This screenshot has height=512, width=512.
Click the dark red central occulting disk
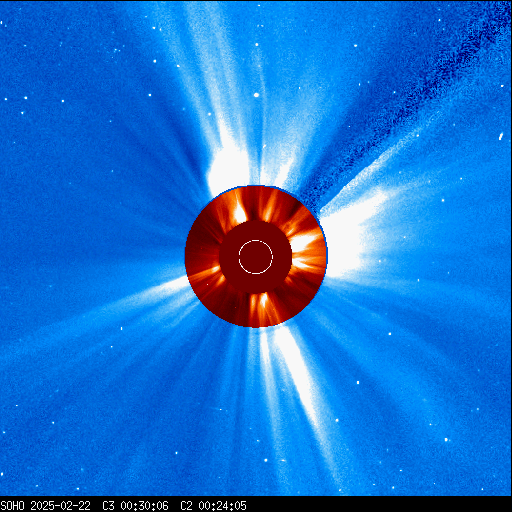tap(256, 257)
